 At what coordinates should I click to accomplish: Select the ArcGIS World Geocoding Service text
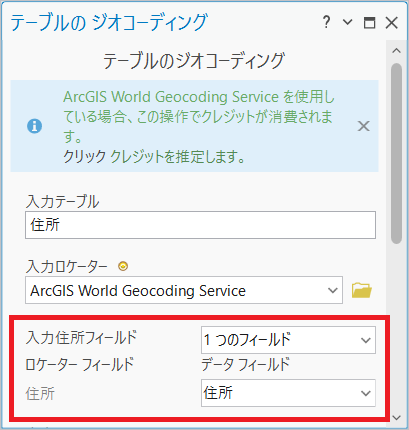(138, 290)
